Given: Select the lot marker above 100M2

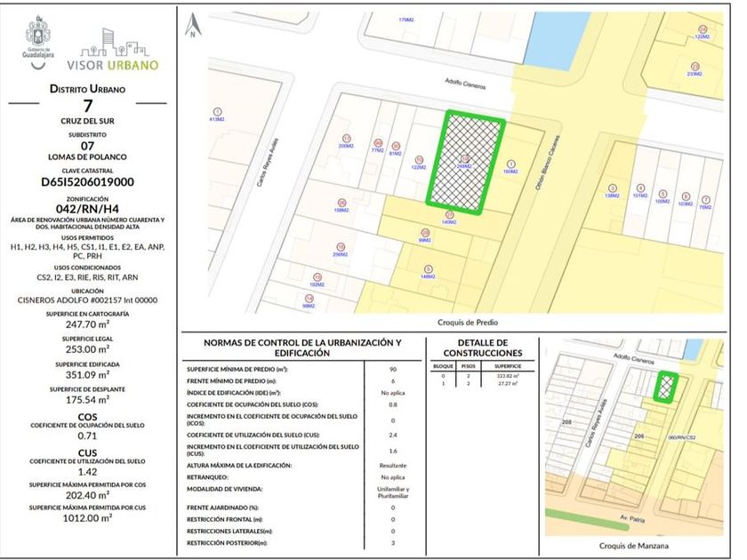Looking at the screenshot, I should tap(663, 195).
